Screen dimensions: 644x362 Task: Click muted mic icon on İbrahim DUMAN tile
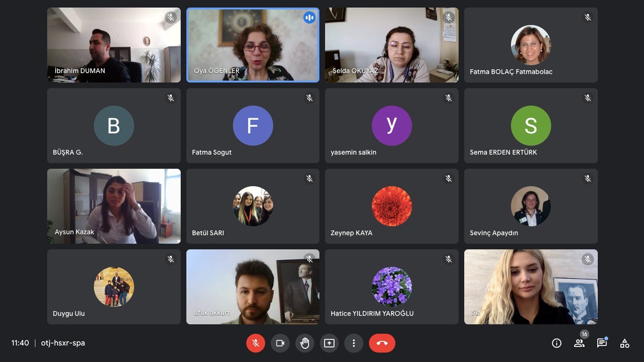pyautogui.click(x=171, y=17)
